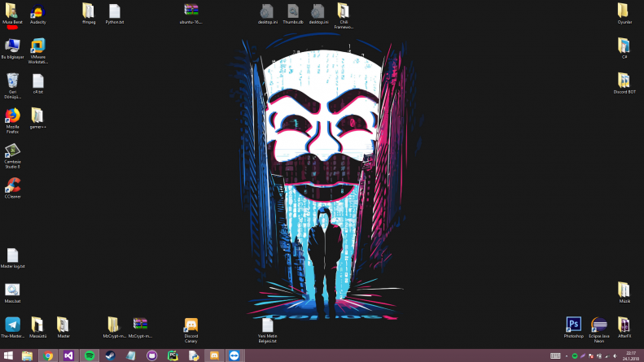Launch Photoshop desktop shortcut

click(573, 327)
